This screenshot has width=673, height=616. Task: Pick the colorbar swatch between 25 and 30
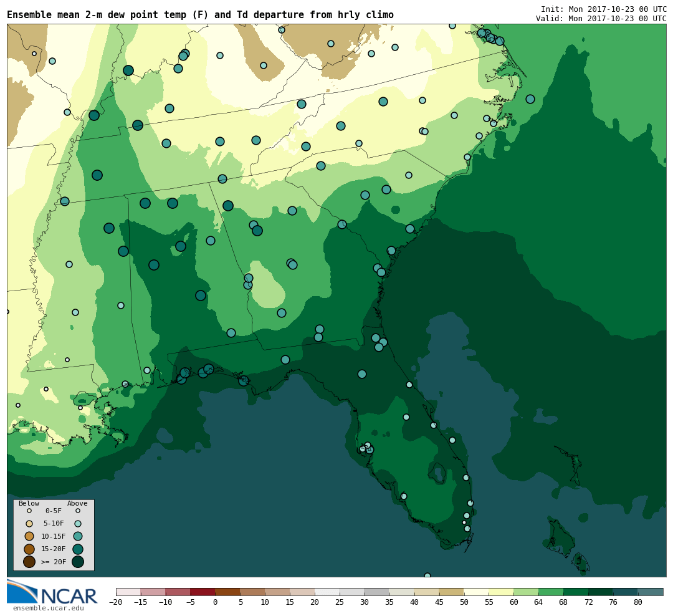pyautogui.click(x=352, y=592)
